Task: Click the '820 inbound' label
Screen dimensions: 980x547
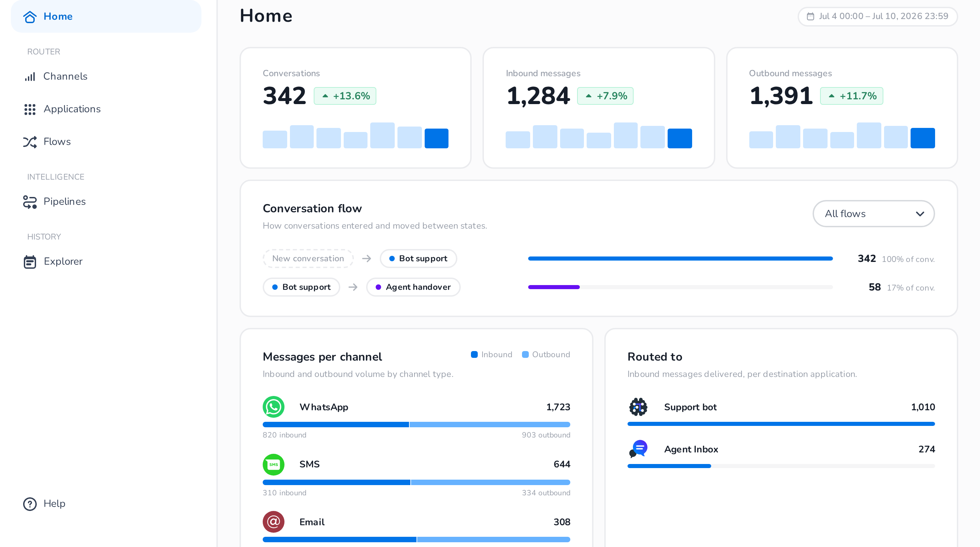Action: [284, 435]
